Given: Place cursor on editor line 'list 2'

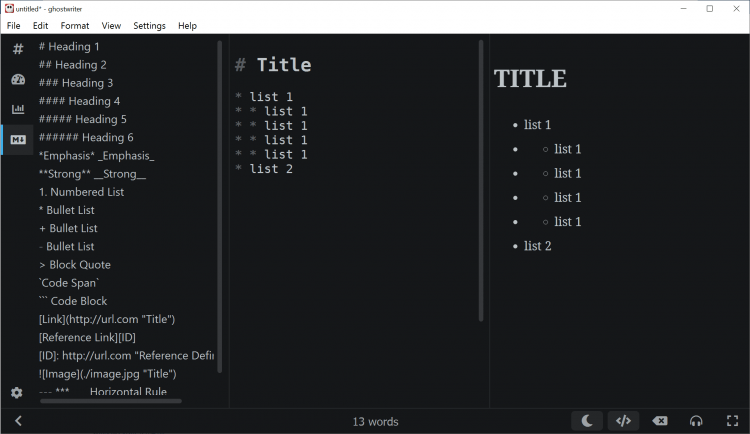Looking at the screenshot, I should (x=264, y=169).
